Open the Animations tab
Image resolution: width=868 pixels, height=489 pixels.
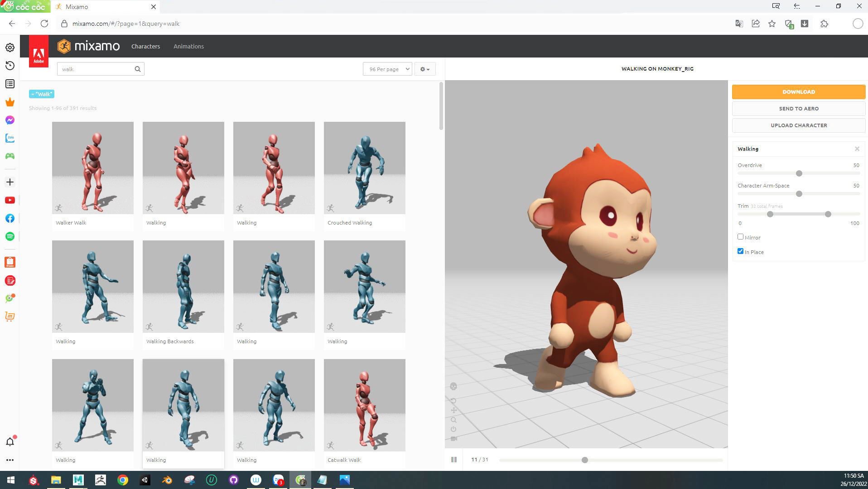coord(188,46)
